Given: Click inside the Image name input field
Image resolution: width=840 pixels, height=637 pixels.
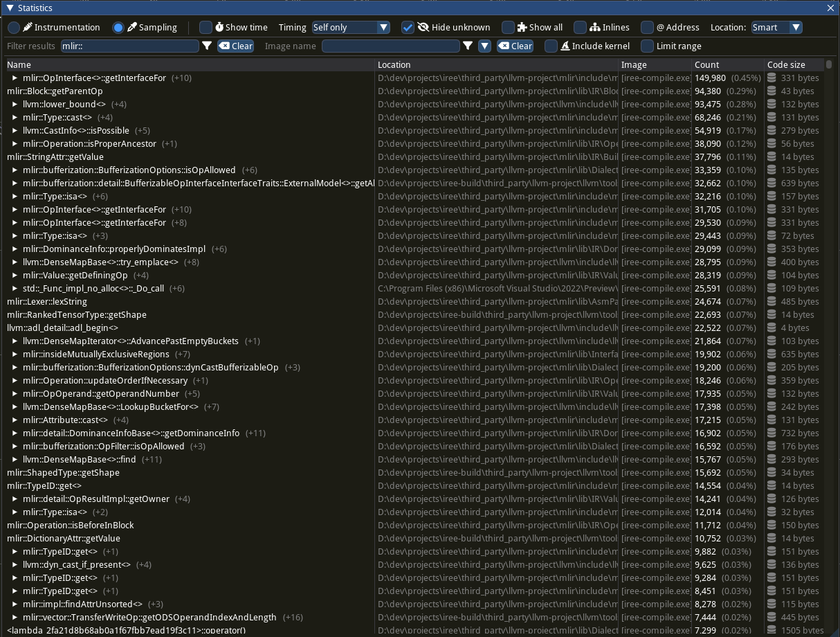Looking at the screenshot, I should click(391, 46).
